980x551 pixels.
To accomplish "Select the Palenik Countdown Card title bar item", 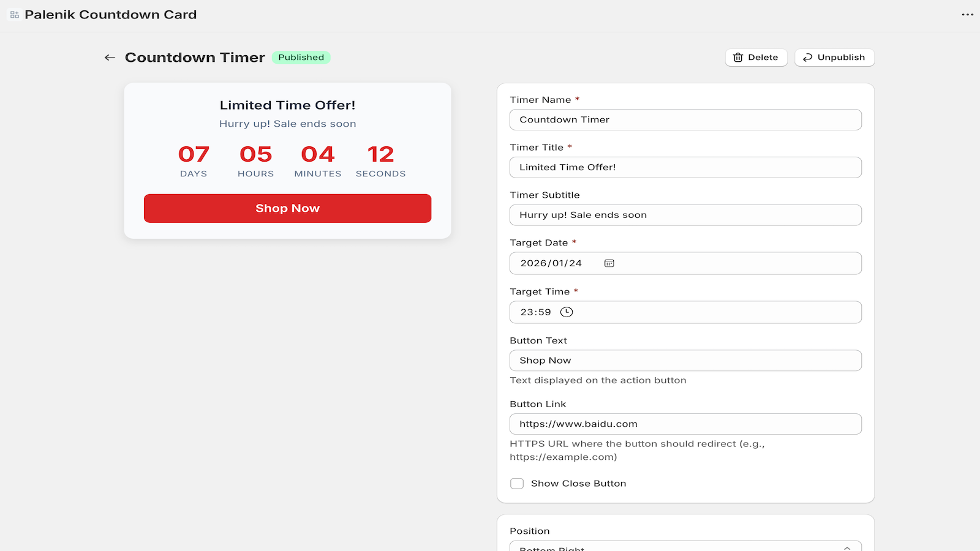I will (110, 14).
